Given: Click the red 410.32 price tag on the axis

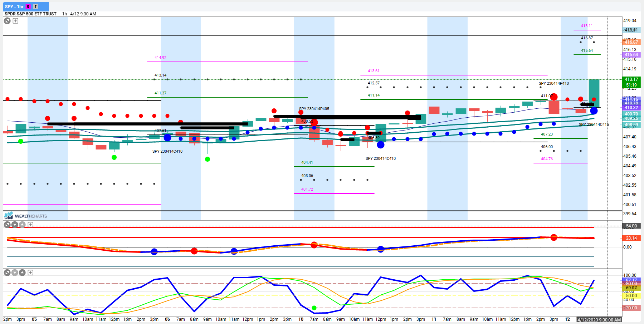Looking at the screenshot, I should click(x=631, y=107).
